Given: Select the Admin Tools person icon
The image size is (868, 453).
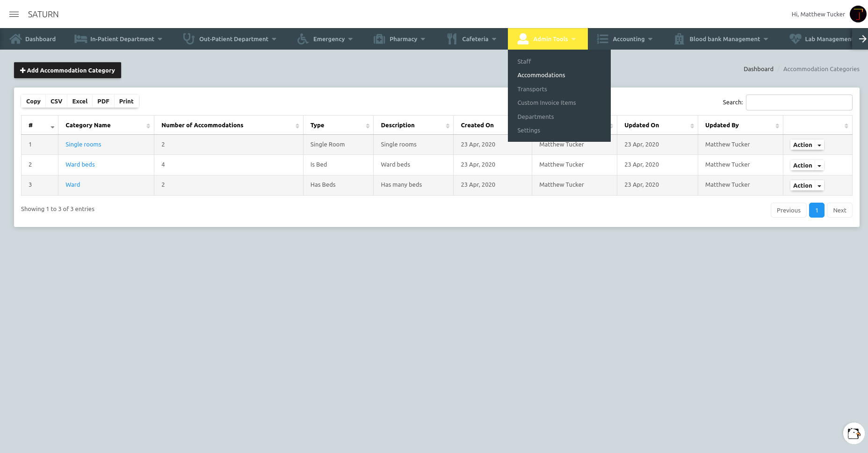Looking at the screenshot, I should pos(522,38).
